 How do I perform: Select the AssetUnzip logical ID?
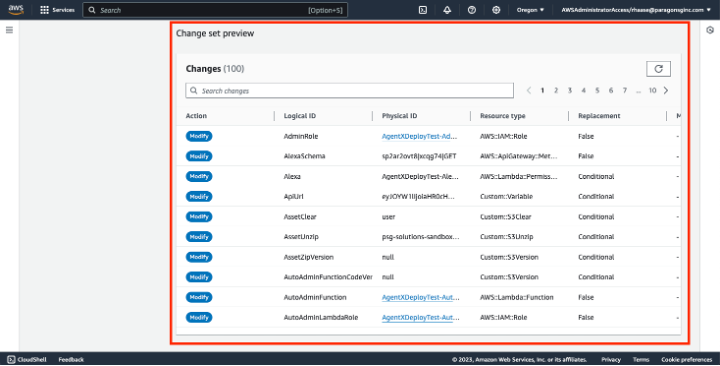301,236
